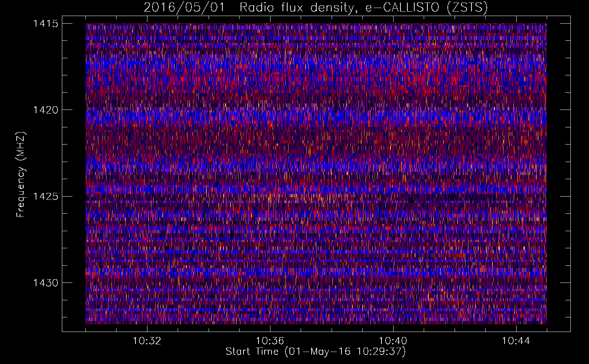
Task: Click the '10:44' time axis label
Action: (x=516, y=341)
